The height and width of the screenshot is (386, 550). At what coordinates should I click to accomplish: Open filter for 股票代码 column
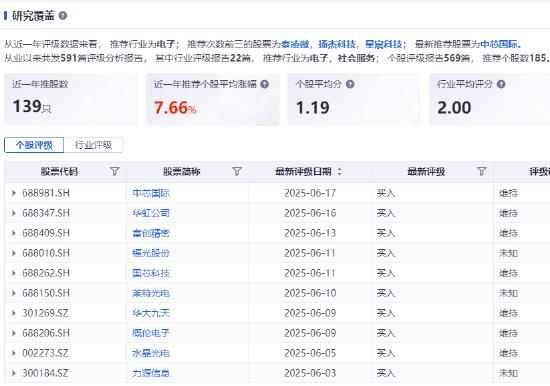pyautogui.click(x=115, y=171)
